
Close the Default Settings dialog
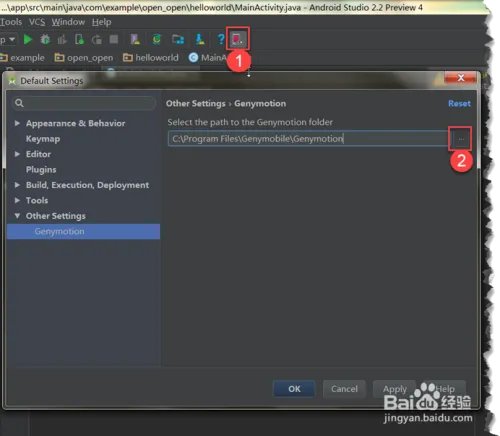coord(461,78)
